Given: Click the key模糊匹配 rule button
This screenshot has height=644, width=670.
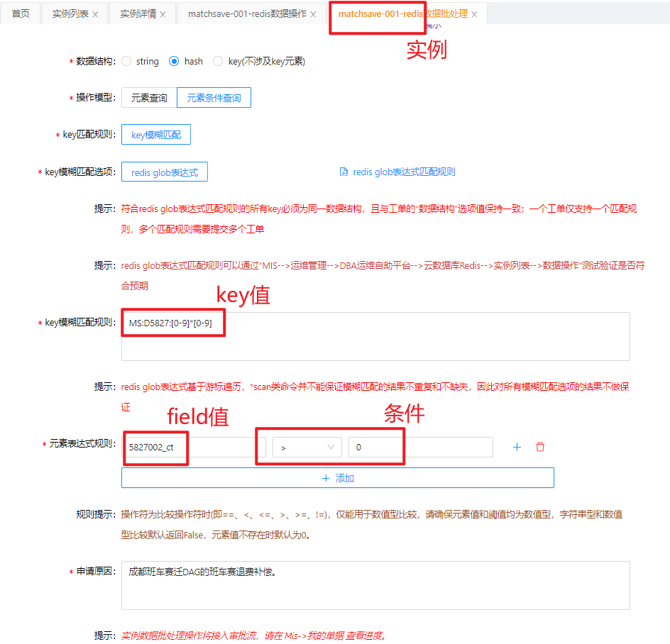Looking at the screenshot, I should [156, 135].
